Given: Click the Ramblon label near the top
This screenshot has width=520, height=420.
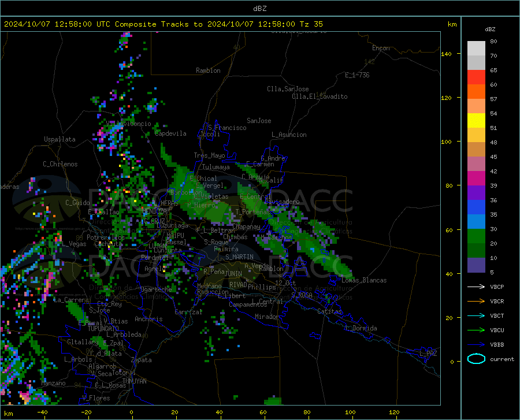Looking at the screenshot, I should tap(208, 70).
